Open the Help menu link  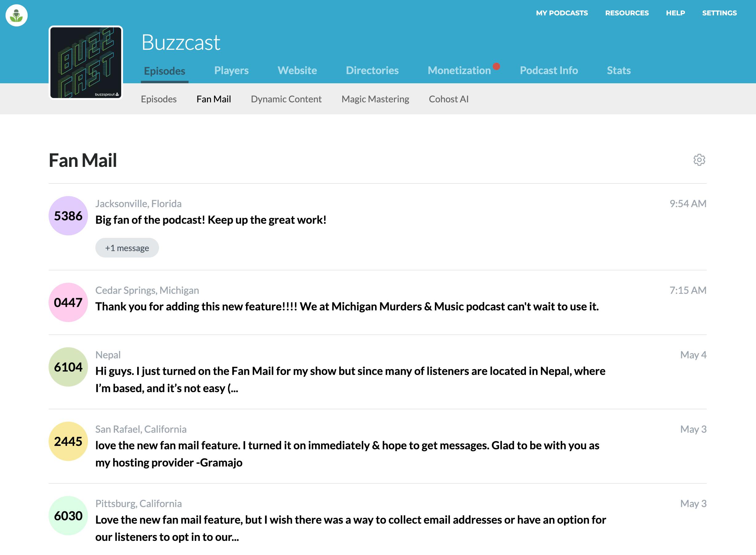coord(675,13)
